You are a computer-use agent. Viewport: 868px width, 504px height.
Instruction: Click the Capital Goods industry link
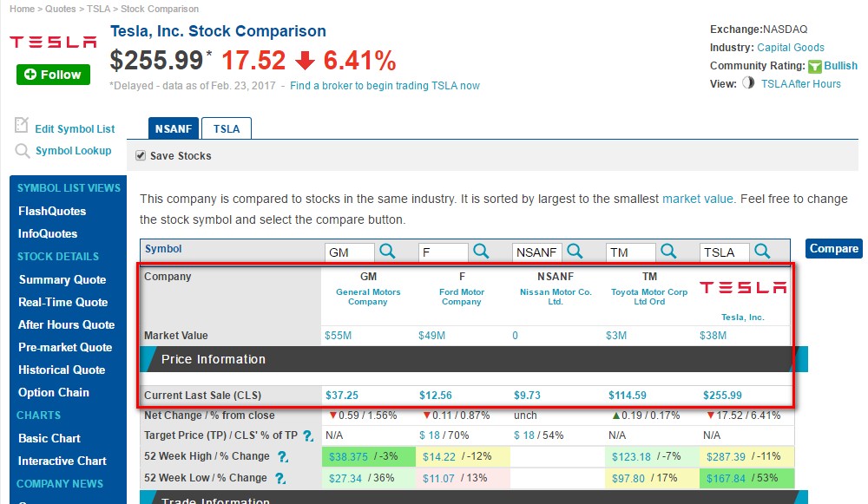(x=791, y=48)
